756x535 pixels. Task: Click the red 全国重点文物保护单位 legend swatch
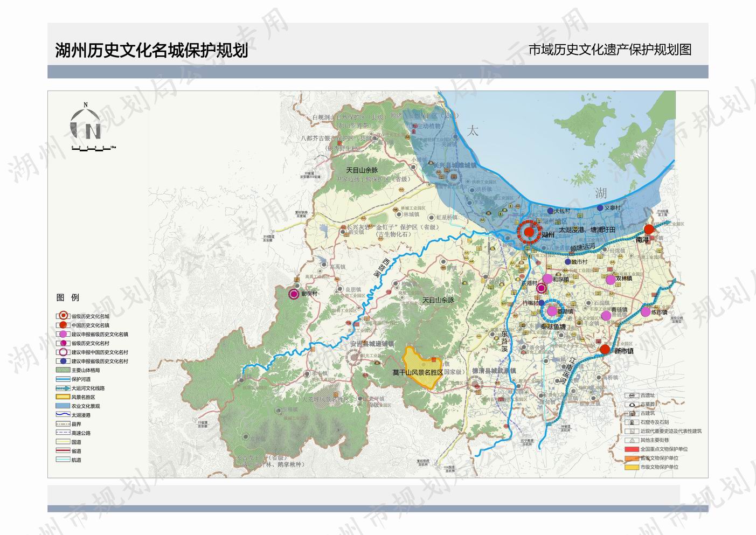[632, 449]
